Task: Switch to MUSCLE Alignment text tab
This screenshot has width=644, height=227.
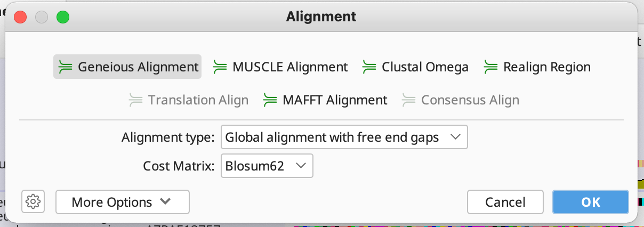Action: pos(290,67)
